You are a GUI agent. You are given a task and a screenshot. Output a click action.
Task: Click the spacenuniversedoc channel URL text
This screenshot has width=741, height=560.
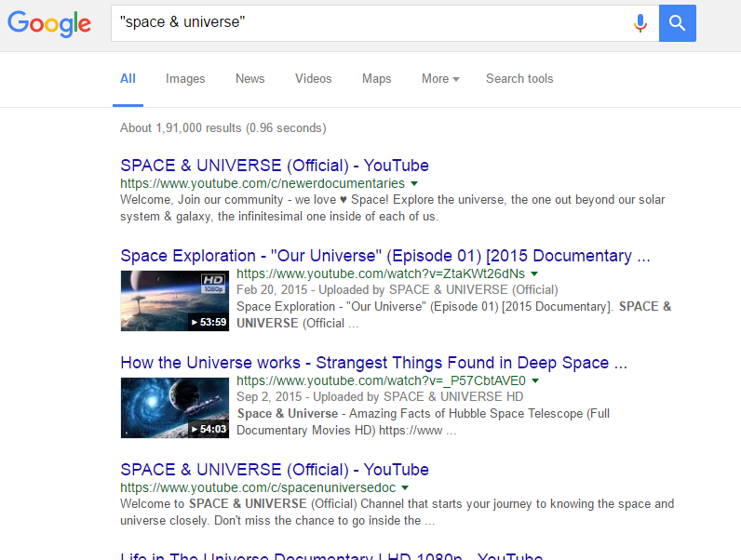[x=258, y=487]
